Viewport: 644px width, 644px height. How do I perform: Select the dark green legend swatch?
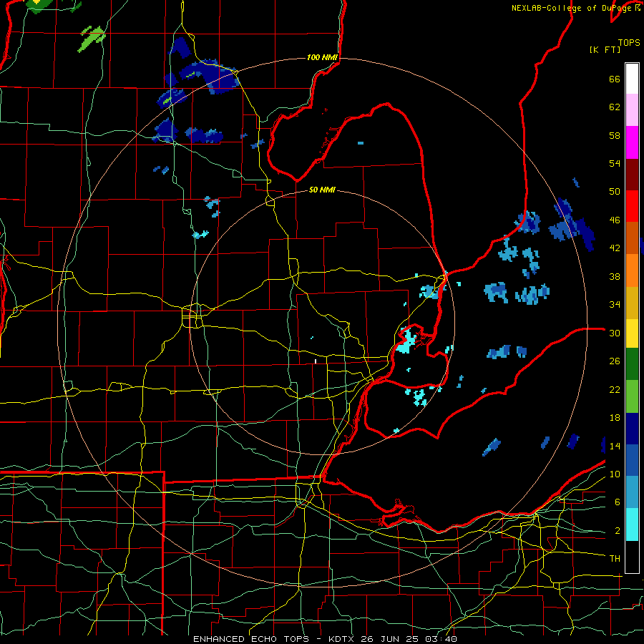click(632, 364)
